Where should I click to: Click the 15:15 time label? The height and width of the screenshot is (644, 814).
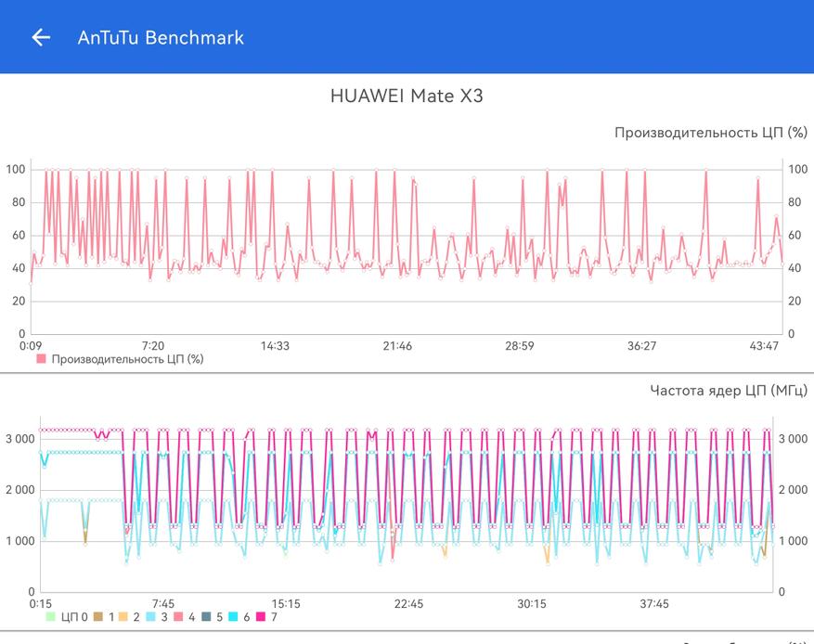(x=286, y=603)
